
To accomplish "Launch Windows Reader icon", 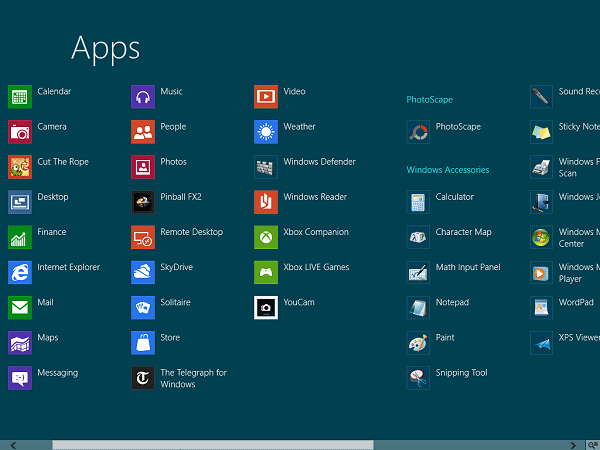I will (x=266, y=202).
